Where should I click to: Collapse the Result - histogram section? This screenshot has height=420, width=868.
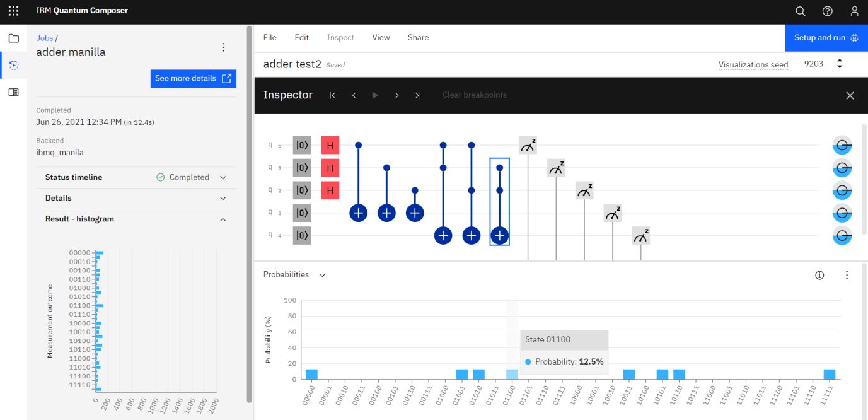[x=136, y=219]
